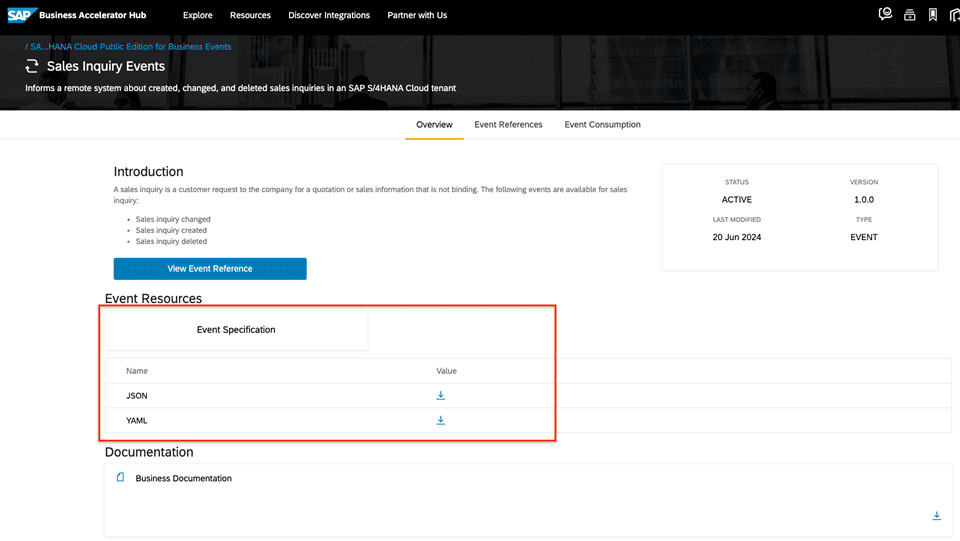Screen dimensions: 960x541
Task: Click the Sales inquiry created bullet
Action: pyautogui.click(x=171, y=230)
